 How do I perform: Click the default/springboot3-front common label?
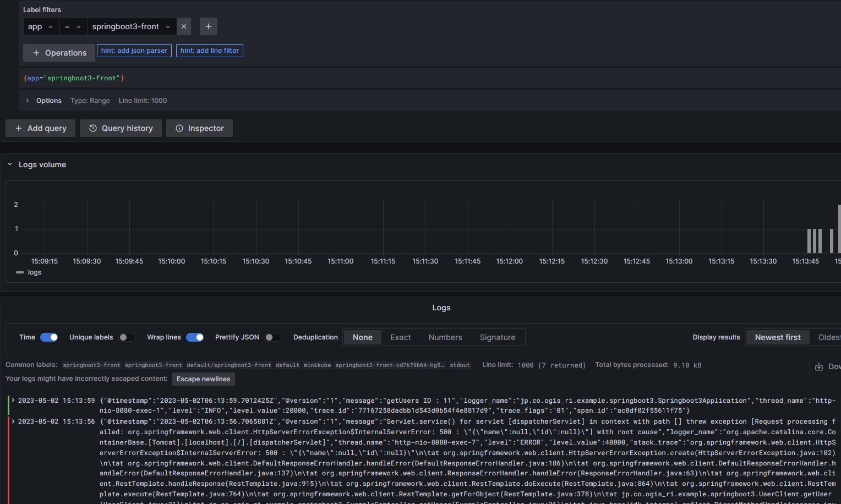[229, 365]
